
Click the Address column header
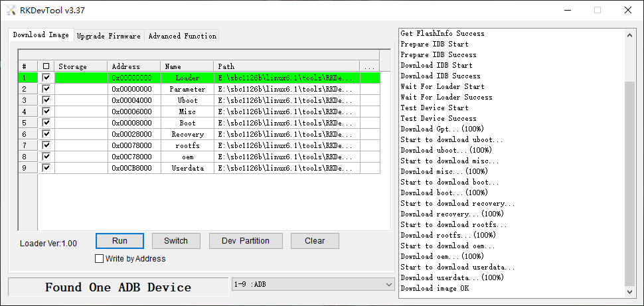[134, 66]
